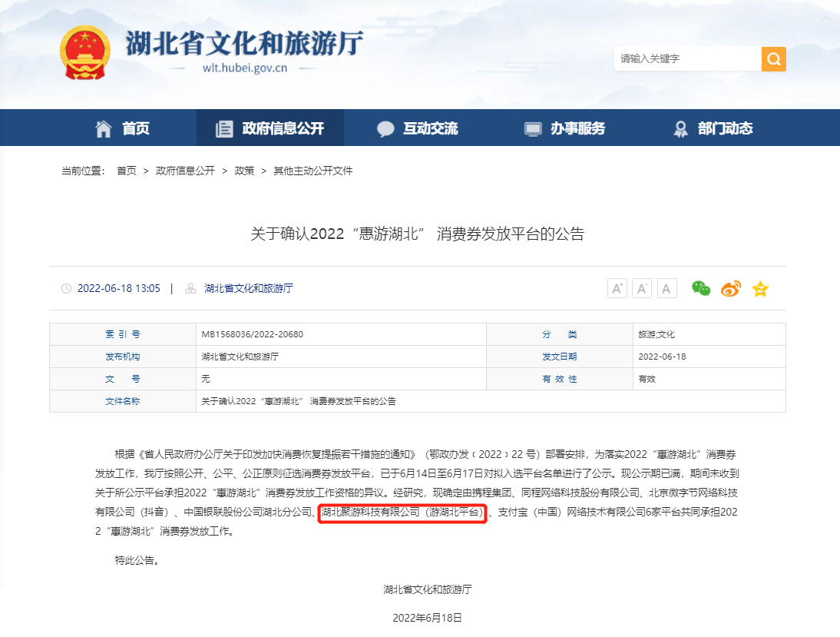The image size is (840, 637).
Task: Reset font size with plain A icon
Action: point(666,289)
